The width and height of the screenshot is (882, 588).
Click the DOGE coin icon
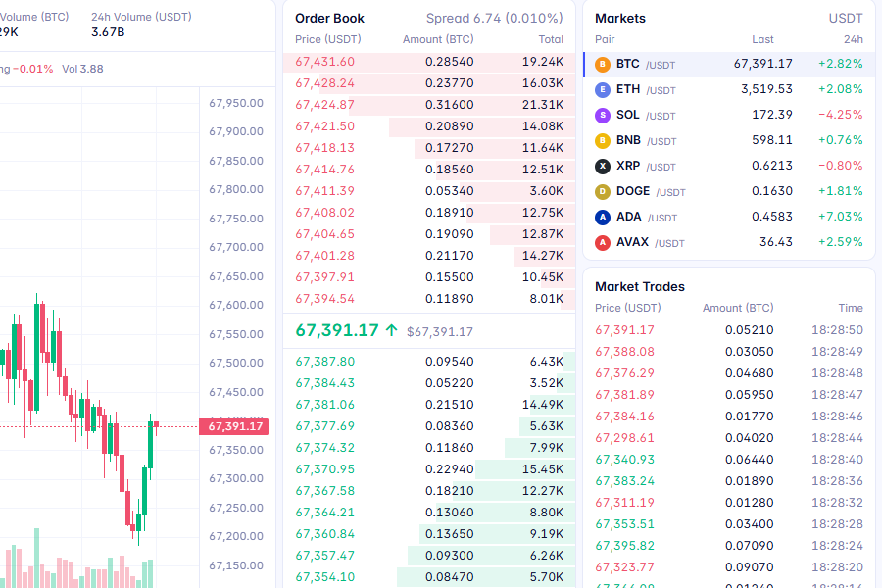603,192
